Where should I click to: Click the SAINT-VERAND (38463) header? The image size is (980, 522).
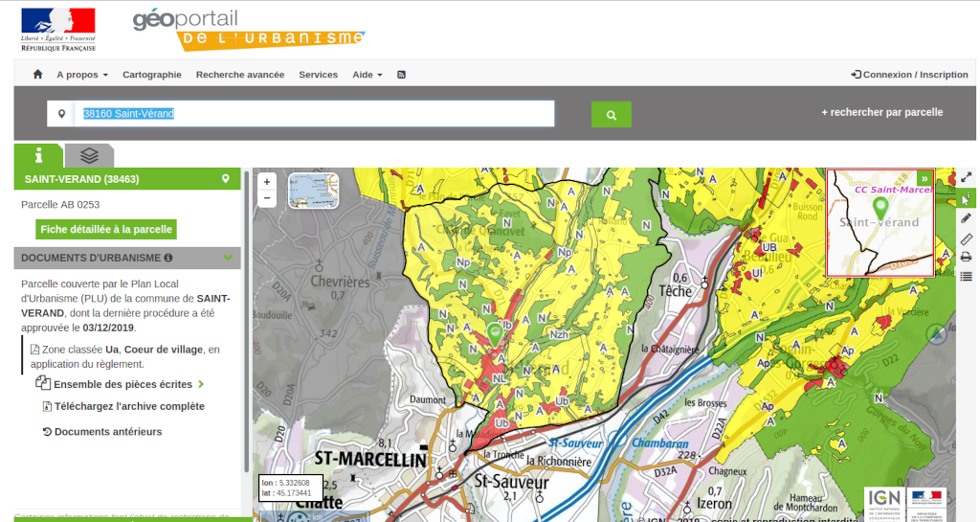pyautogui.click(x=127, y=179)
